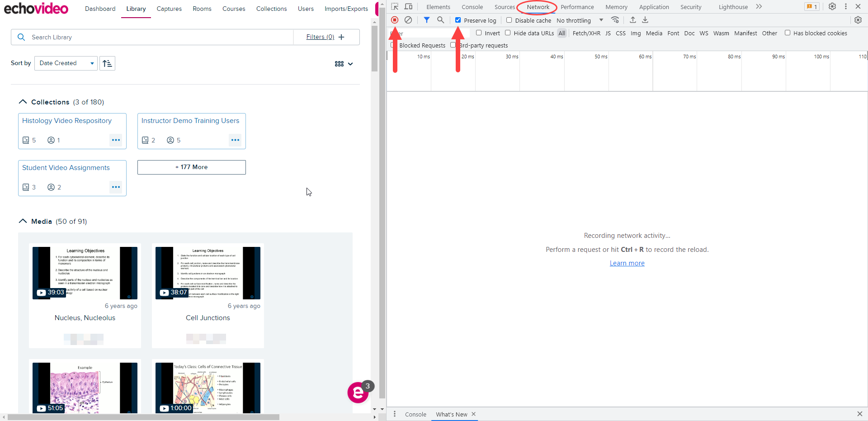Click plus icon next to Filters
Viewport: 868px width, 421px height.
tap(341, 37)
